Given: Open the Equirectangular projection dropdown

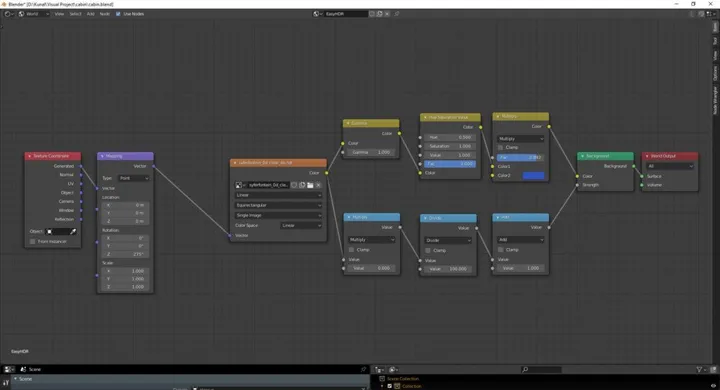Looking at the screenshot, I should (x=278, y=205).
